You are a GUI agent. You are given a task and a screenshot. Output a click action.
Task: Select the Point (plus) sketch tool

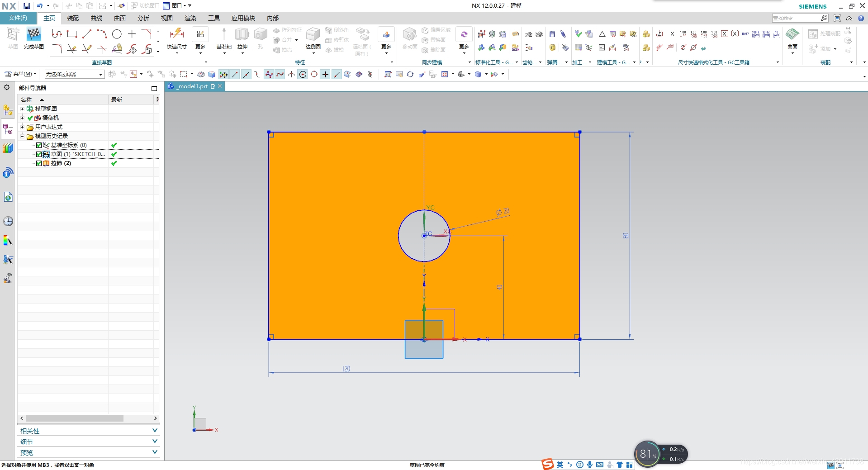132,34
